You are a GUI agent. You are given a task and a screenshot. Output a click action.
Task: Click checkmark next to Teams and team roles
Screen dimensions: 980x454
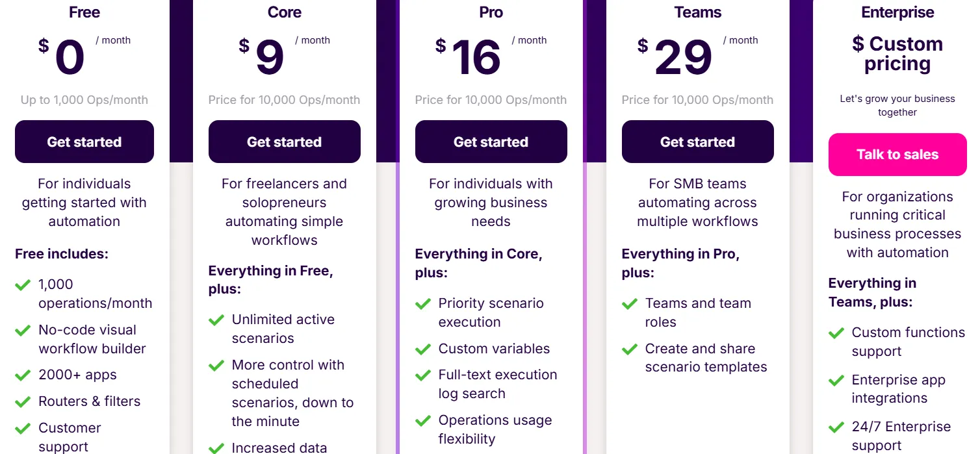click(630, 303)
